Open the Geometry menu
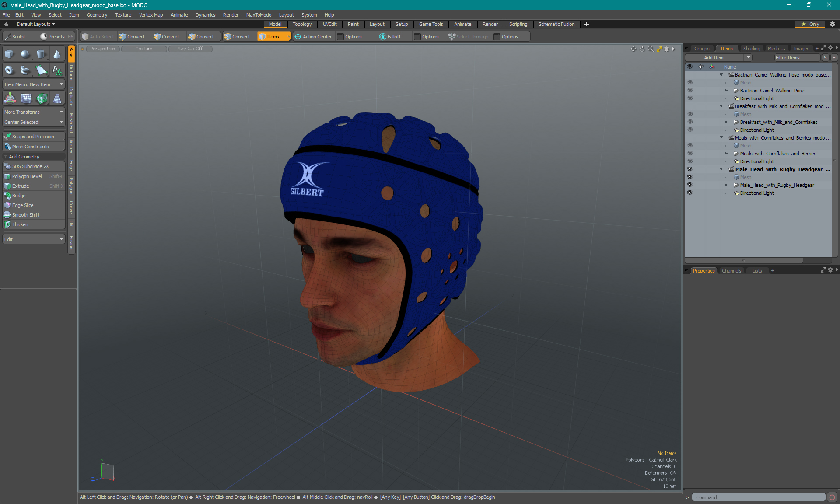 point(97,15)
